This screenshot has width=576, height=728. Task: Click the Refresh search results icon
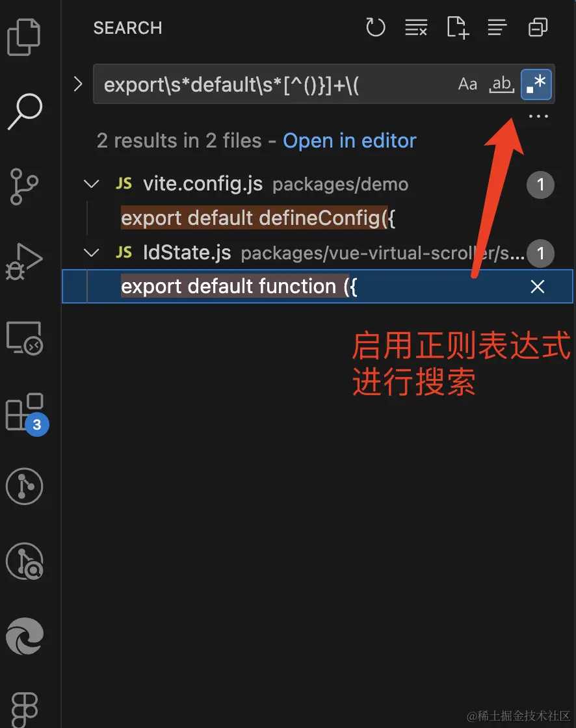375,27
